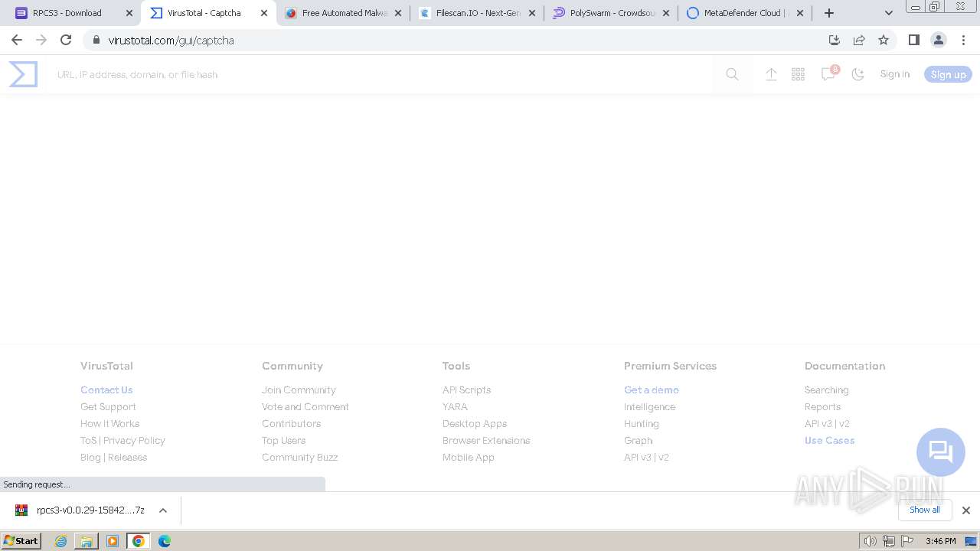Click the volume speaker tray icon
Image resolution: width=980 pixels, height=551 pixels.
click(x=871, y=541)
